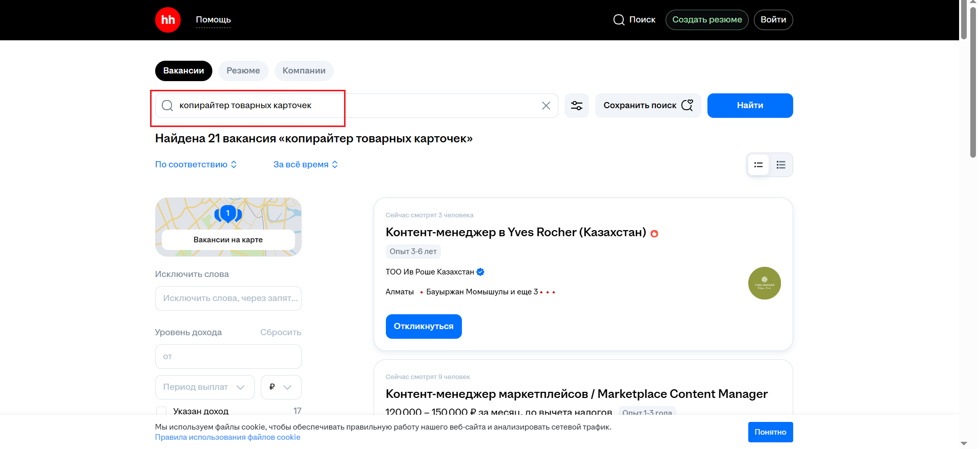This screenshot has width=980, height=451.
Task: Expand the За всё время period dropdown
Action: tap(305, 164)
